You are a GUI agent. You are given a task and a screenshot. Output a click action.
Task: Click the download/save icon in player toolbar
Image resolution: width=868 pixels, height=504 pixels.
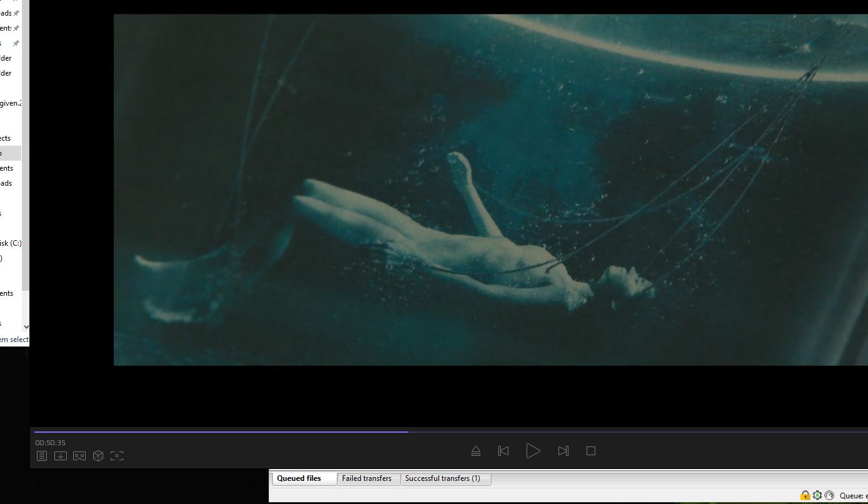61,456
